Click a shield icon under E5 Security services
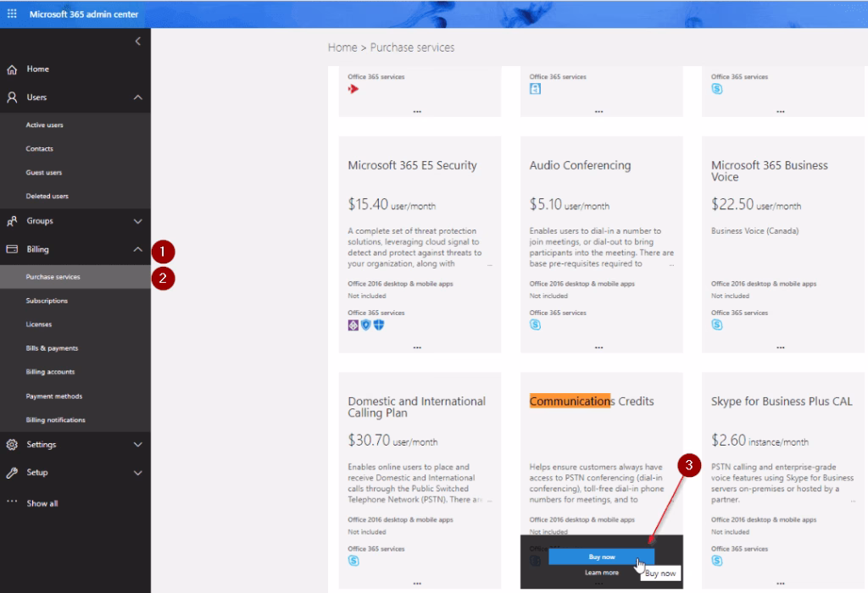The width and height of the screenshot is (868, 593). 366,324
